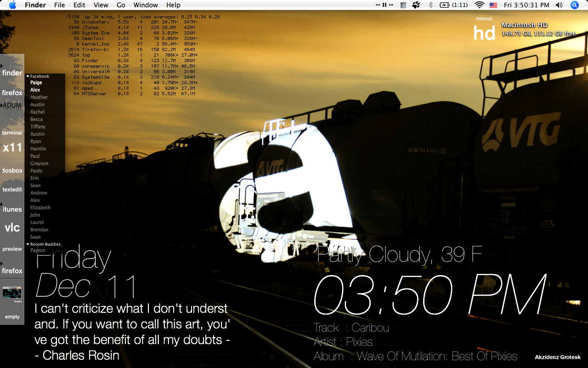The width and height of the screenshot is (588, 368).
Task: Click the '03:50 PM' desktop clock text
Action: pyautogui.click(x=430, y=294)
